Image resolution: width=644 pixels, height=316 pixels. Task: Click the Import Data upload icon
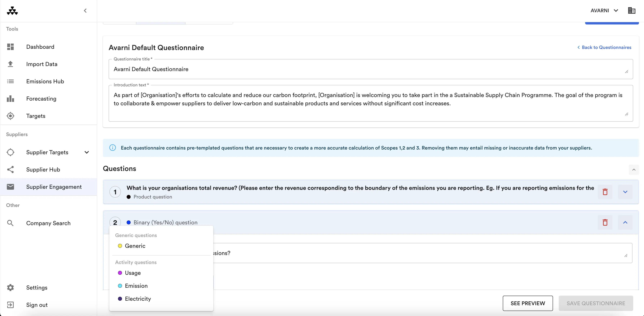tap(10, 64)
